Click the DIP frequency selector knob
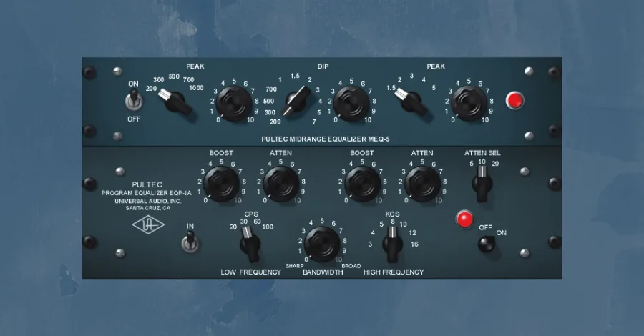This screenshot has height=336, width=644. (298, 101)
